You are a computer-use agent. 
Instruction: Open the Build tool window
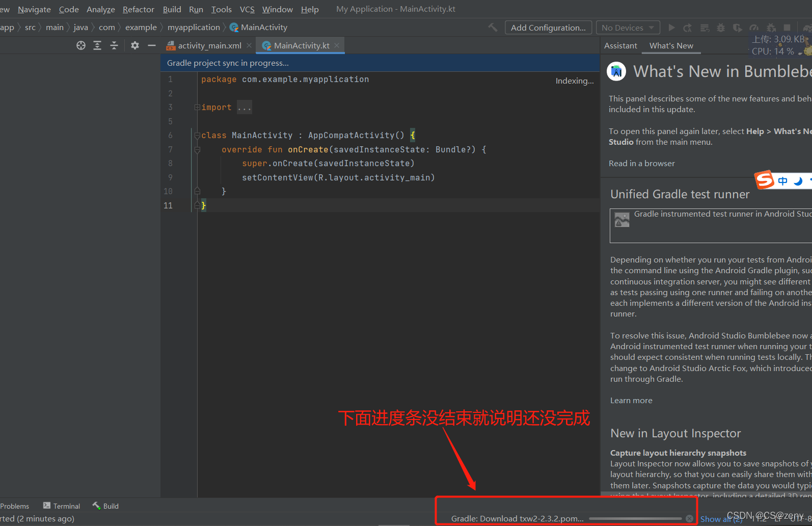105,506
